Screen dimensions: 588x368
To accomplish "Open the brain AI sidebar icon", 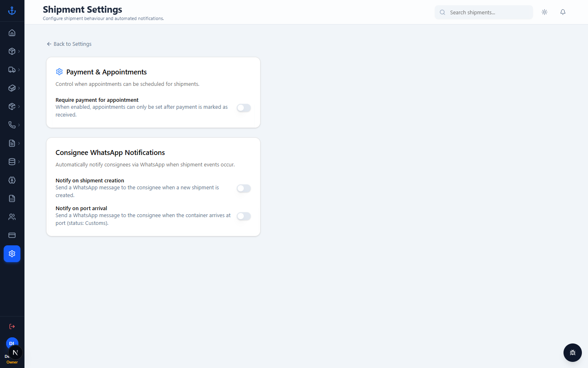I will (12, 180).
